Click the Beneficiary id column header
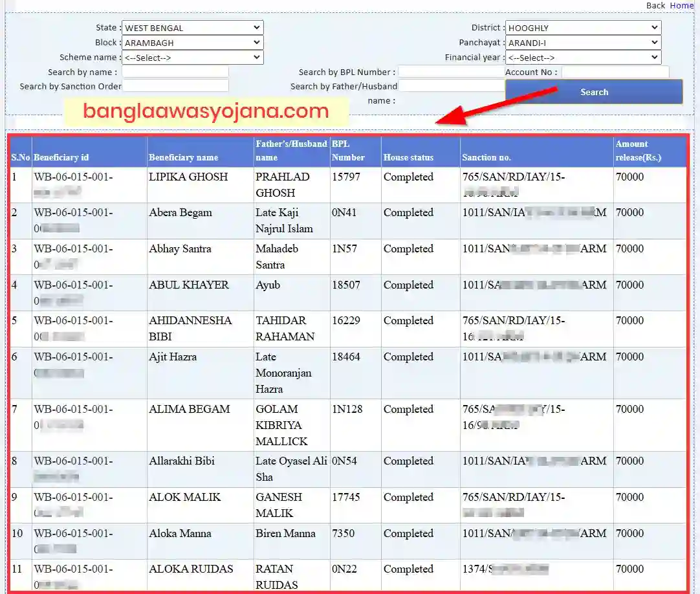The width and height of the screenshot is (700, 594). click(61, 157)
